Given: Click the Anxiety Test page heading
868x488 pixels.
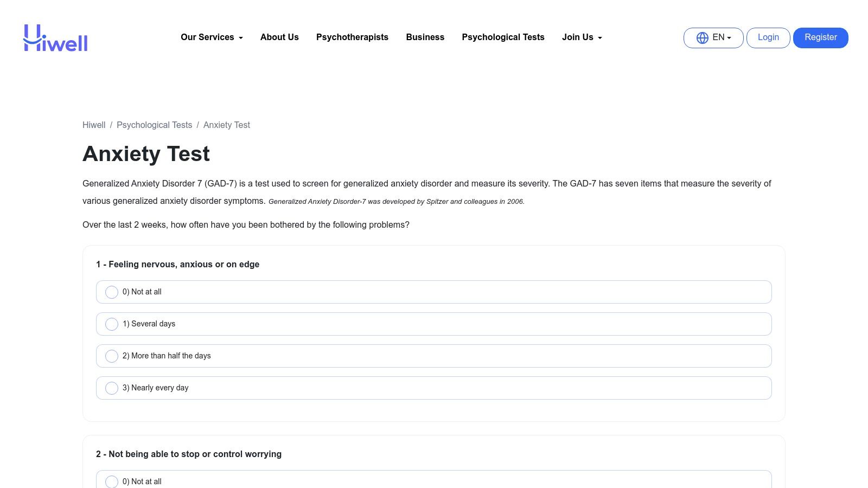Looking at the screenshot, I should 146,153.
